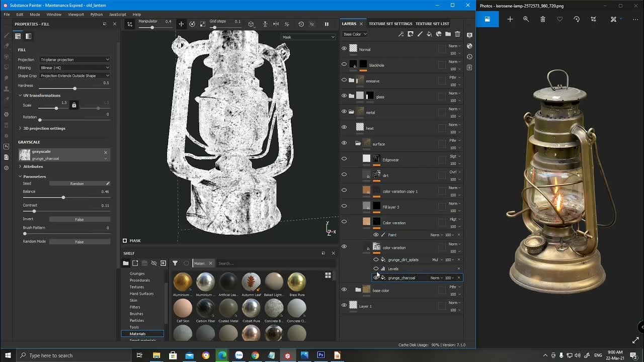Image resolution: width=644 pixels, height=362 pixels.
Task: Adjust the Balance slider
Action: click(66, 198)
